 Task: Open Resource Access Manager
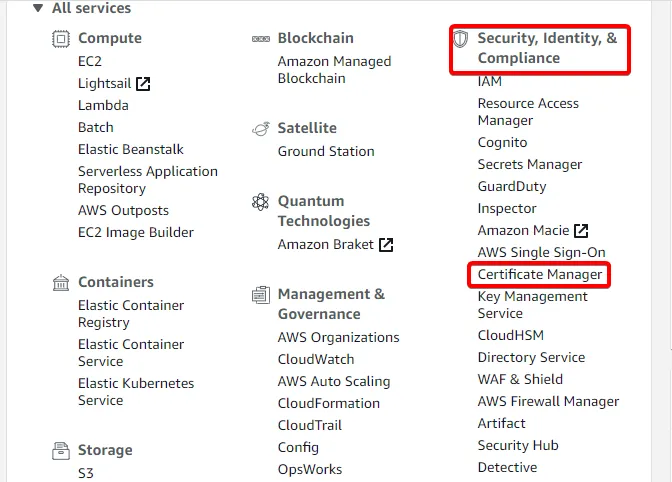(x=528, y=112)
